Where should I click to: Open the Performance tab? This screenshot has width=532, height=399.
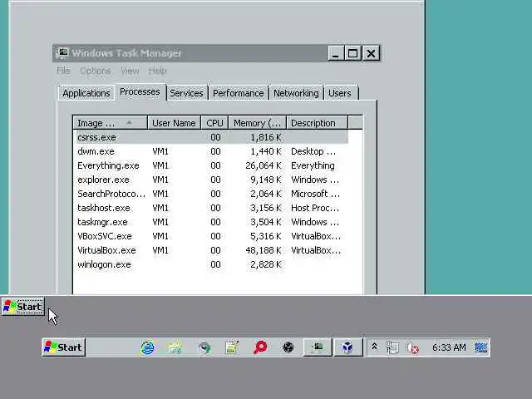tap(239, 93)
